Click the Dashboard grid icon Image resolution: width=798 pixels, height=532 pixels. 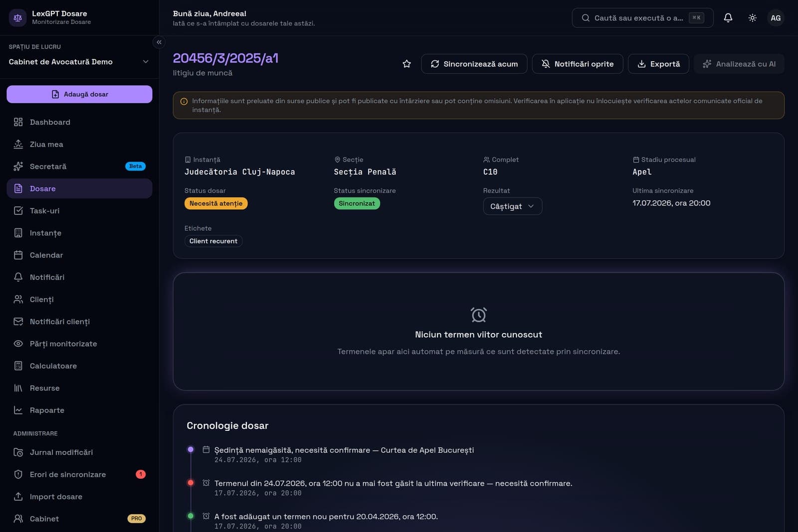(x=18, y=122)
